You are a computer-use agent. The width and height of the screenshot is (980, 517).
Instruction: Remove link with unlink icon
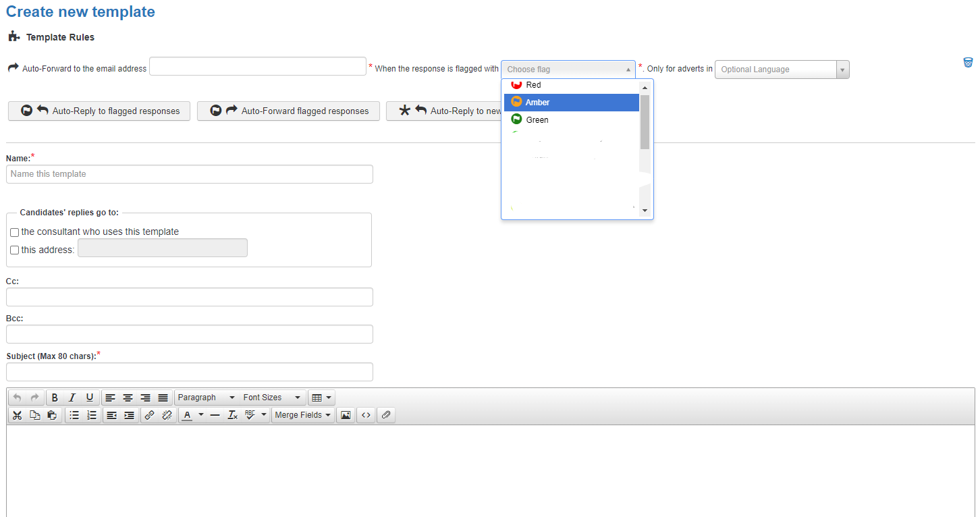pyautogui.click(x=167, y=415)
